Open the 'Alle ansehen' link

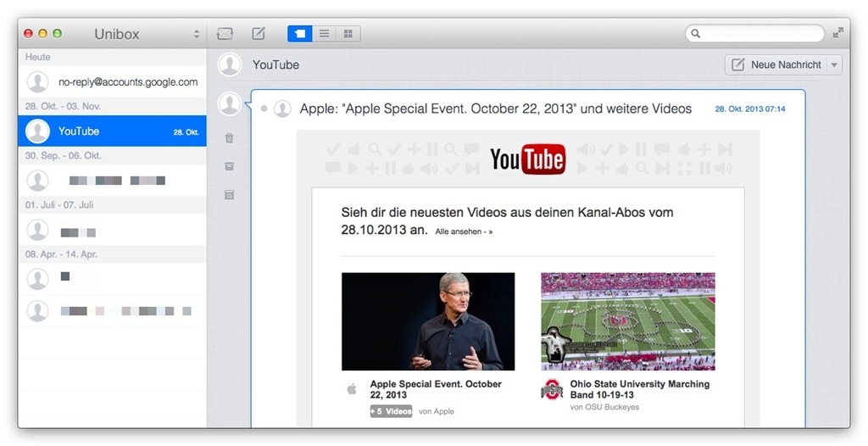click(463, 231)
